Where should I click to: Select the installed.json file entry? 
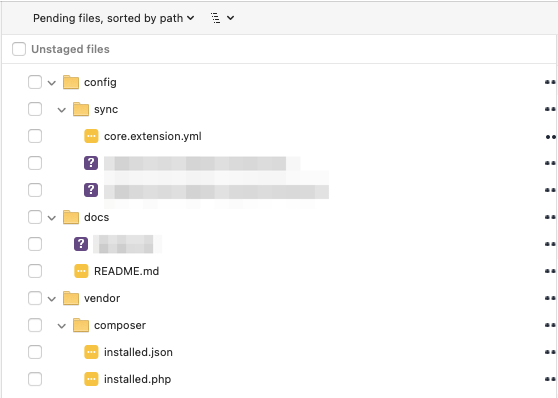tap(138, 352)
